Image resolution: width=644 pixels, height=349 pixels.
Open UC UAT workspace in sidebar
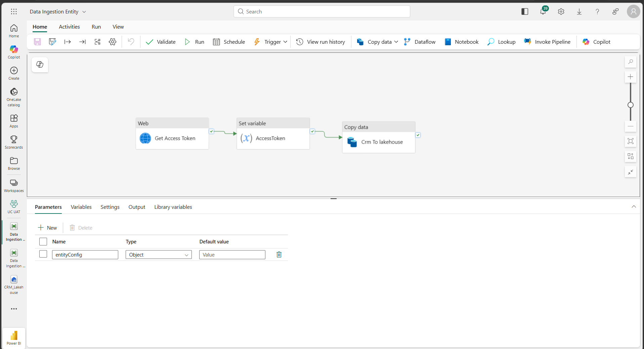click(x=14, y=207)
